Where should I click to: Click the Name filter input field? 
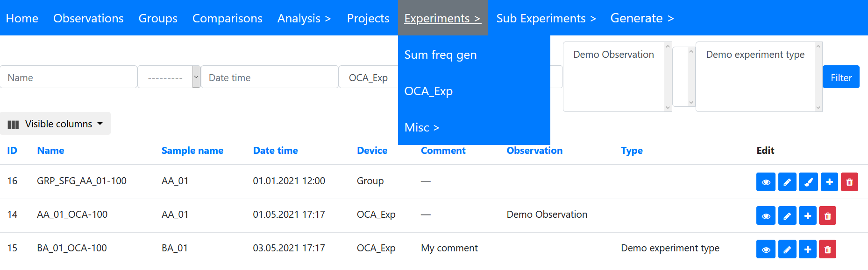click(69, 77)
